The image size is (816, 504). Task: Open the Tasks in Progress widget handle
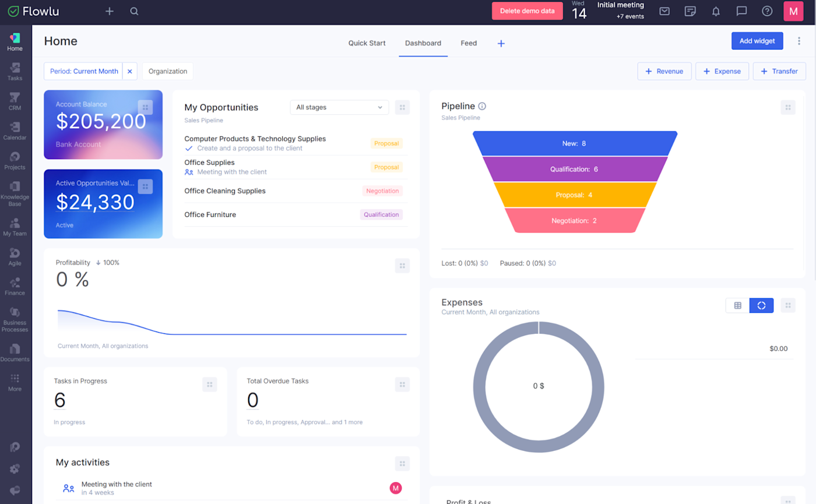coord(210,385)
